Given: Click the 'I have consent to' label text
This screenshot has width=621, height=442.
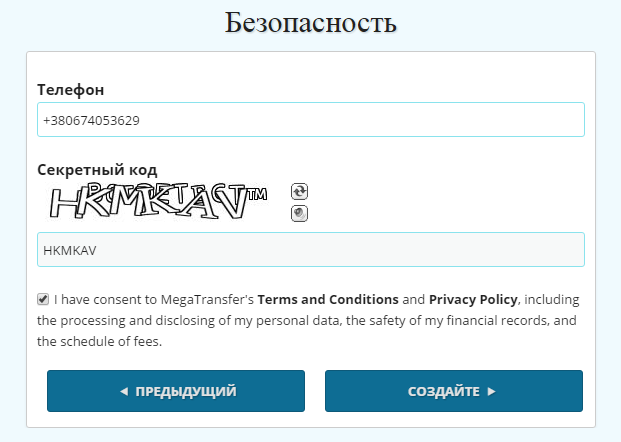Looking at the screenshot, I should click(x=105, y=299).
